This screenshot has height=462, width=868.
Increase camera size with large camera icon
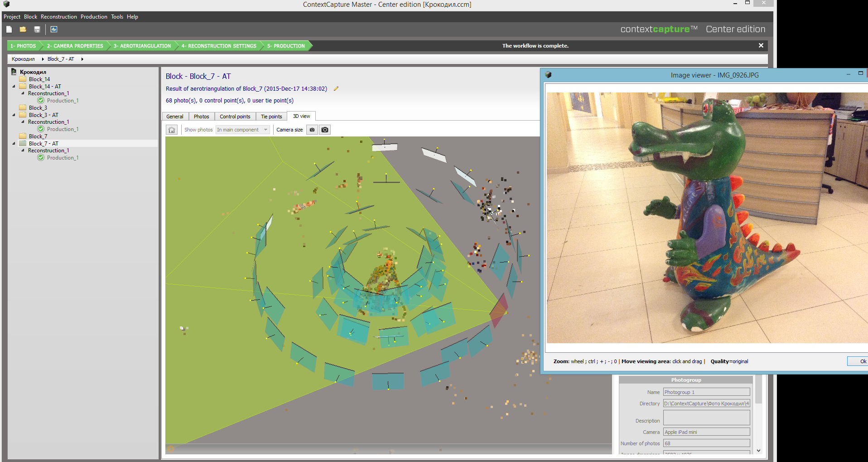coord(325,130)
